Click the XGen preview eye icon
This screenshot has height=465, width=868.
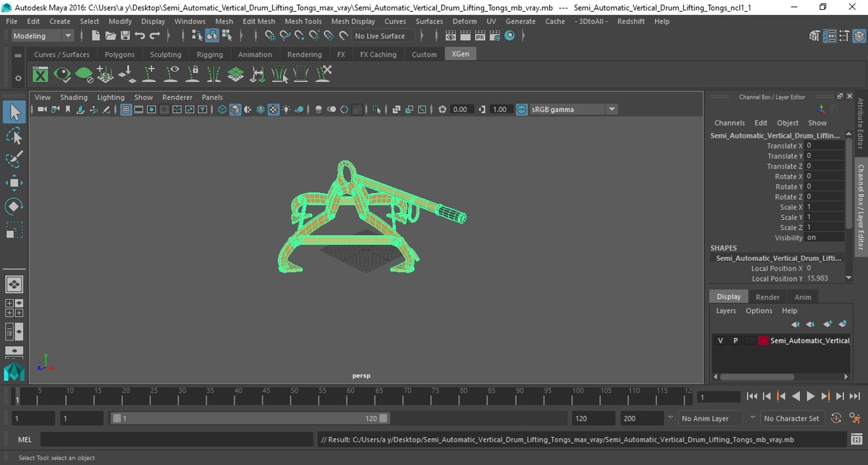click(x=62, y=74)
